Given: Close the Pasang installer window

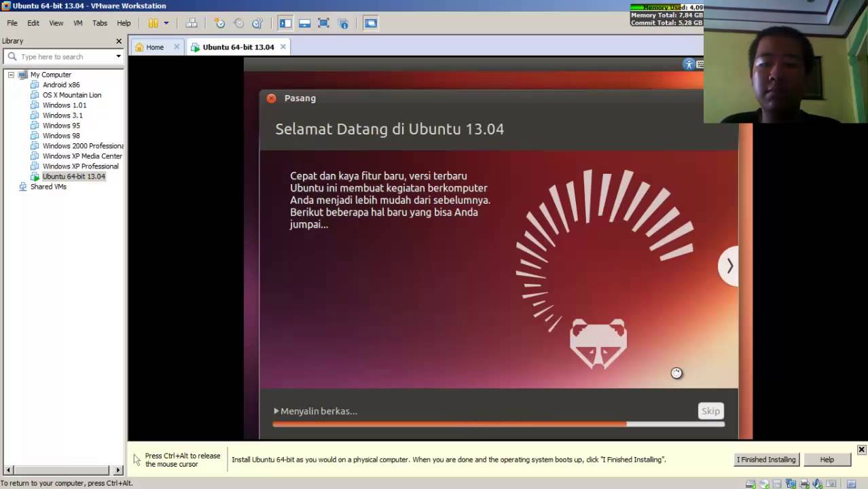Looking at the screenshot, I should (272, 98).
